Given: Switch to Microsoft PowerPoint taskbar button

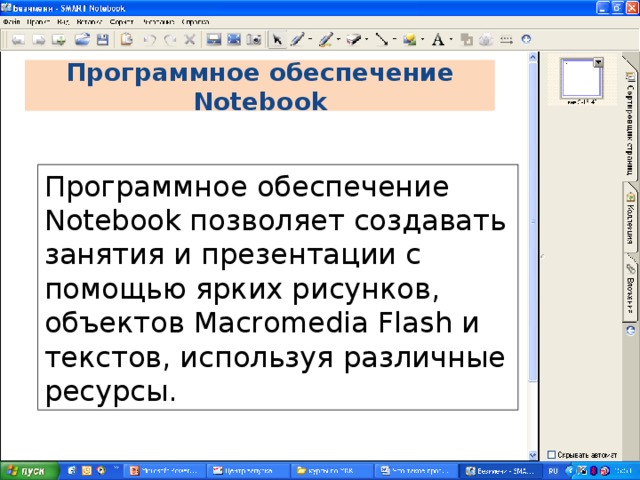Looking at the screenshot, I should coord(164,471).
